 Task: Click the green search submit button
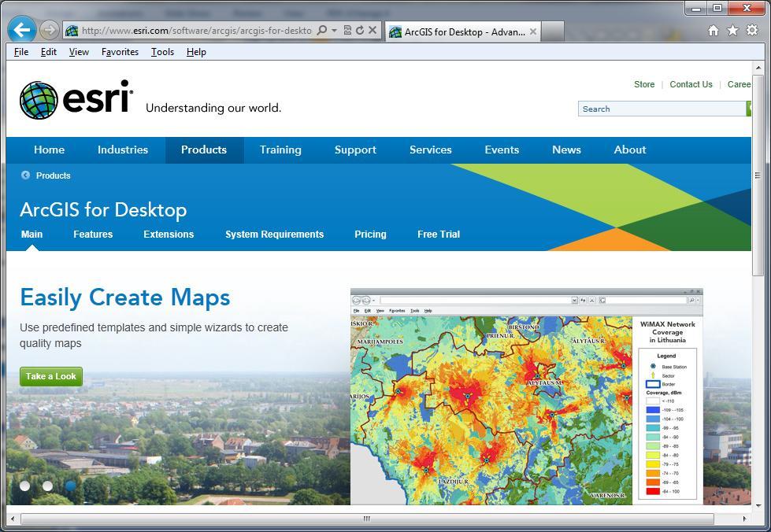coord(749,109)
